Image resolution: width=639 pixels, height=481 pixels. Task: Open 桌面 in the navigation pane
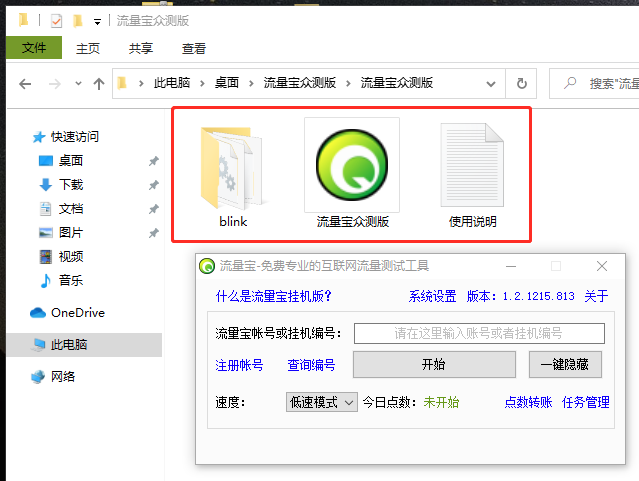coord(71,161)
